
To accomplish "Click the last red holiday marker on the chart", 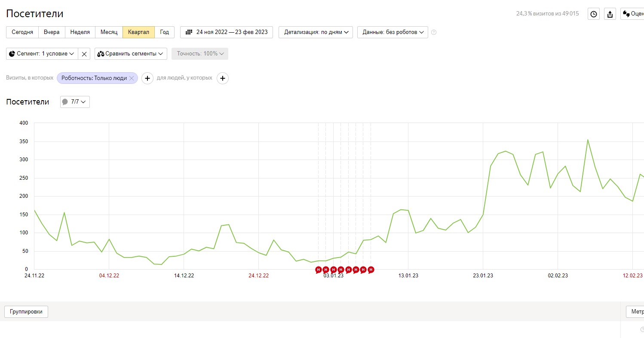I will click(371, 270).
